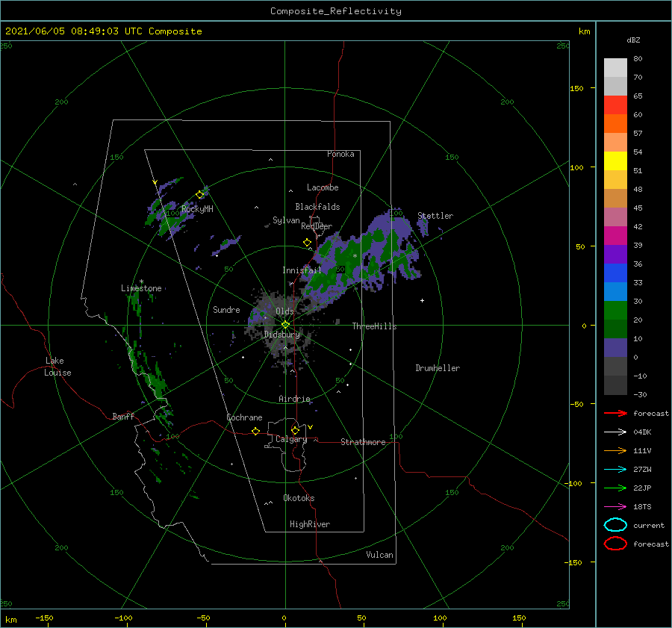This screenshot has height=628, width=672.
Task: Pick the light gray 80 dBZ swatch
Action: 615,68
